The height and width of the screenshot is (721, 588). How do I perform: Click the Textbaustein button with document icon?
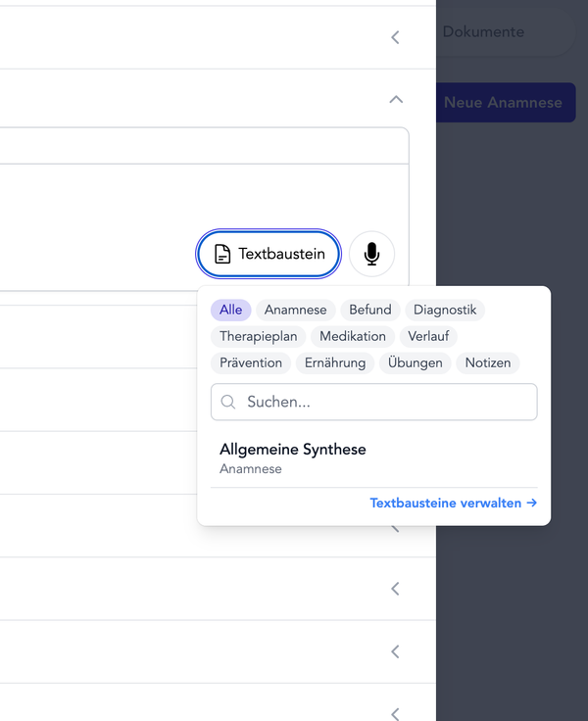coord(269,255)
